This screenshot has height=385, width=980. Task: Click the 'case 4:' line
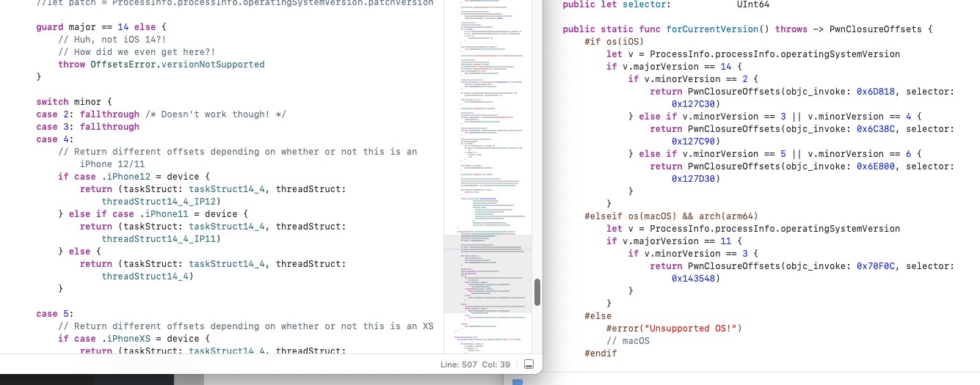pyautogui.click(x=55, y=139)
